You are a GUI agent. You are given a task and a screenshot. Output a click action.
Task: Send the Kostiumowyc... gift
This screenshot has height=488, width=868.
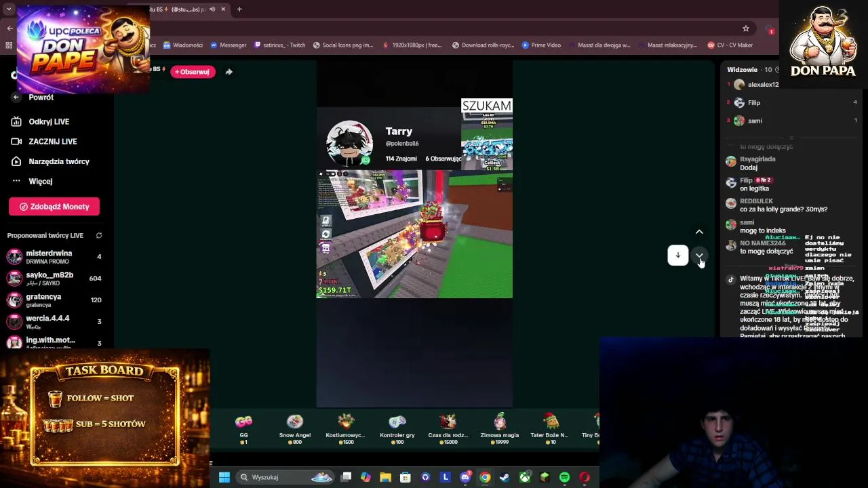[346, 429]
